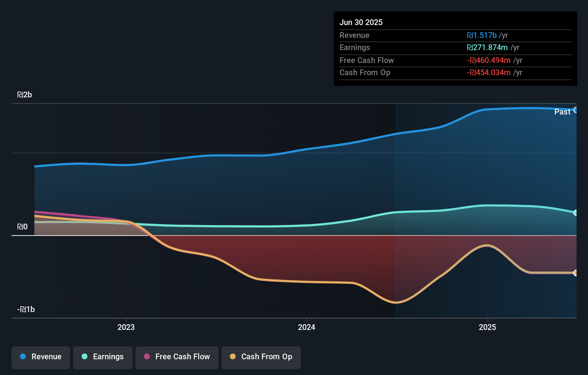Toggle the Earnings series legend button
Viewport: 588px width, 375px height.
pos(103,357)
